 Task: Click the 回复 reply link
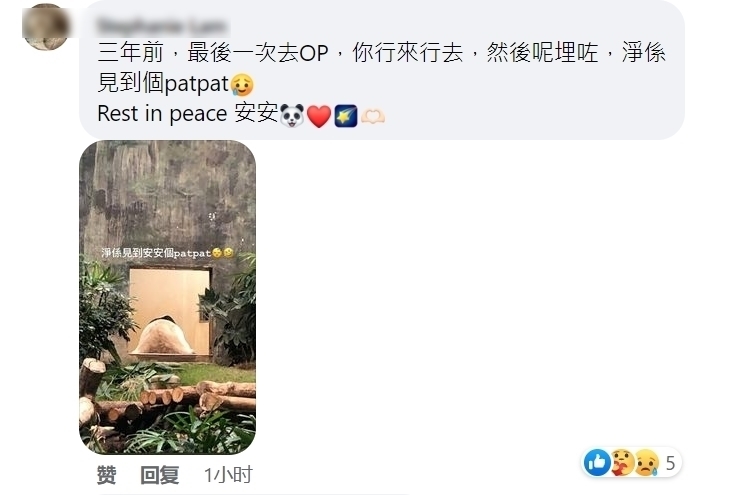160,475
